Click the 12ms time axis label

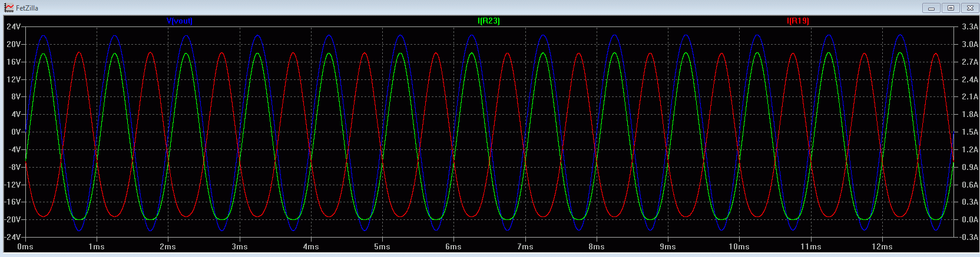[882, 247]
